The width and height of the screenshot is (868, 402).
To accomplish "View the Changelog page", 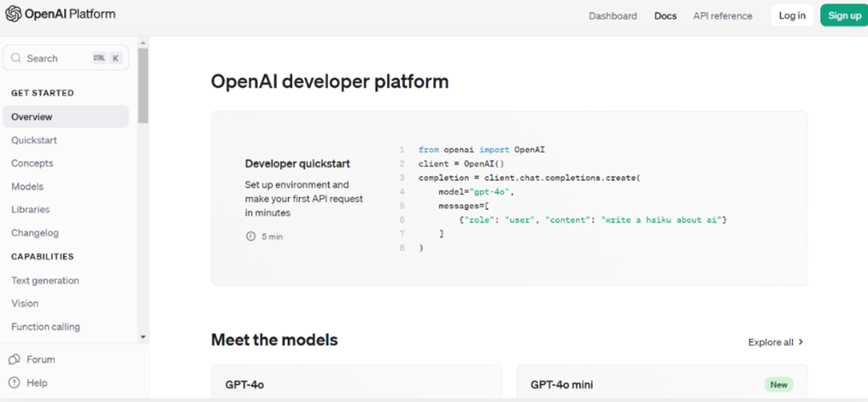I will pos(35,233).
